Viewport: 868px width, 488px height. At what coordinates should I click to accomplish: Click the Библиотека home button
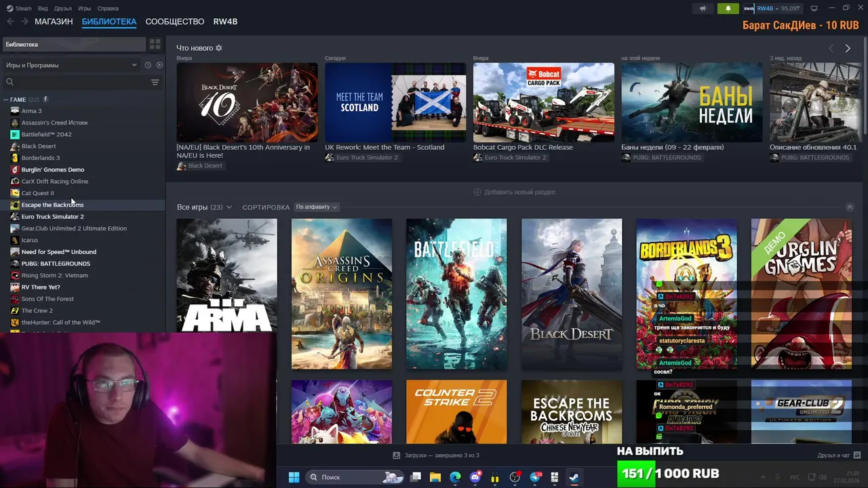pos(74,44)
